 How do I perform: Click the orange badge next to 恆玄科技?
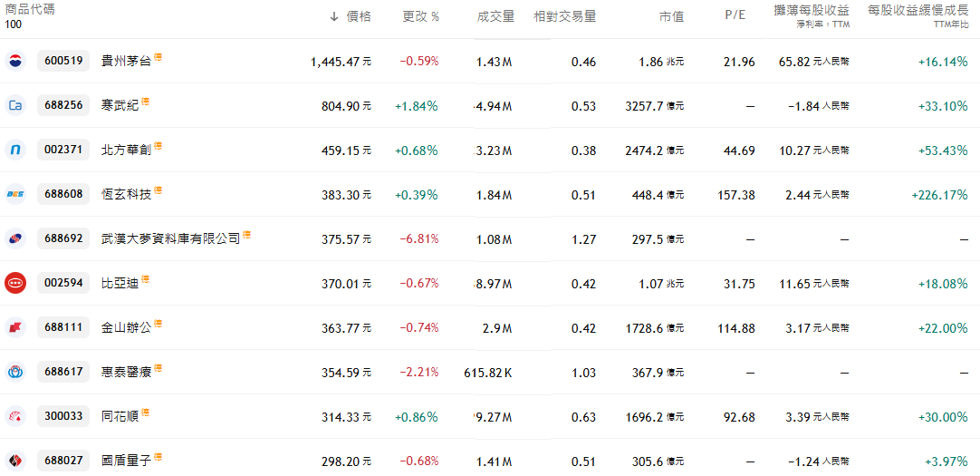(159, 190)
